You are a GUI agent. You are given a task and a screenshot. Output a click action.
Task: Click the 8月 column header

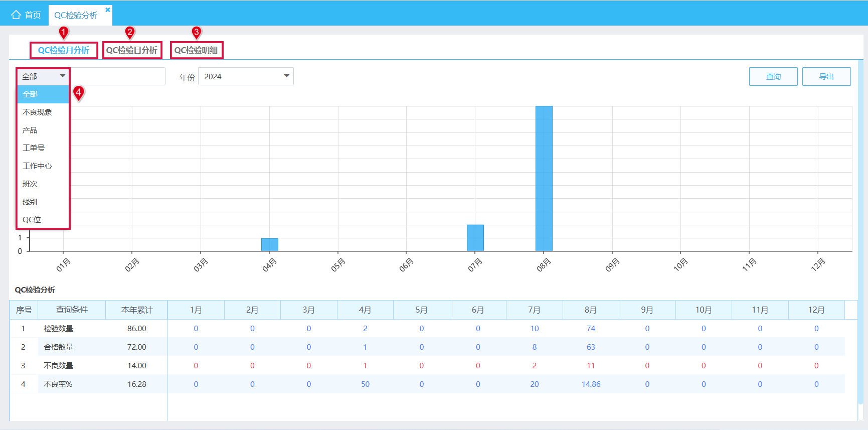point(591,310)
